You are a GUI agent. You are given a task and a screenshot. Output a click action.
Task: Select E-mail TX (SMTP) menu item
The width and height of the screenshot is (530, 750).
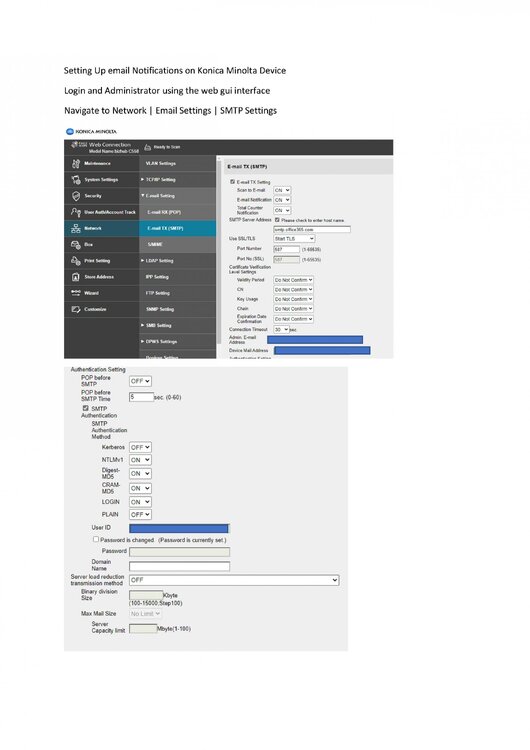[x=177, y=228]
